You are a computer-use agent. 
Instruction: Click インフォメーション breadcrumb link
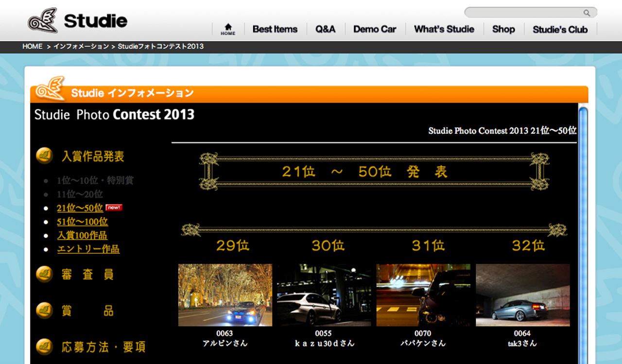(81, 46)
